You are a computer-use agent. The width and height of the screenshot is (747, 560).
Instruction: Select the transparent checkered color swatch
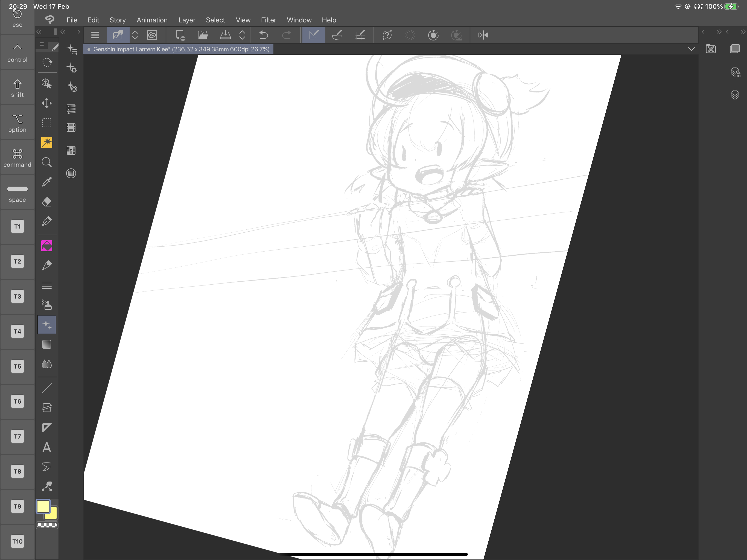point(47,525)
